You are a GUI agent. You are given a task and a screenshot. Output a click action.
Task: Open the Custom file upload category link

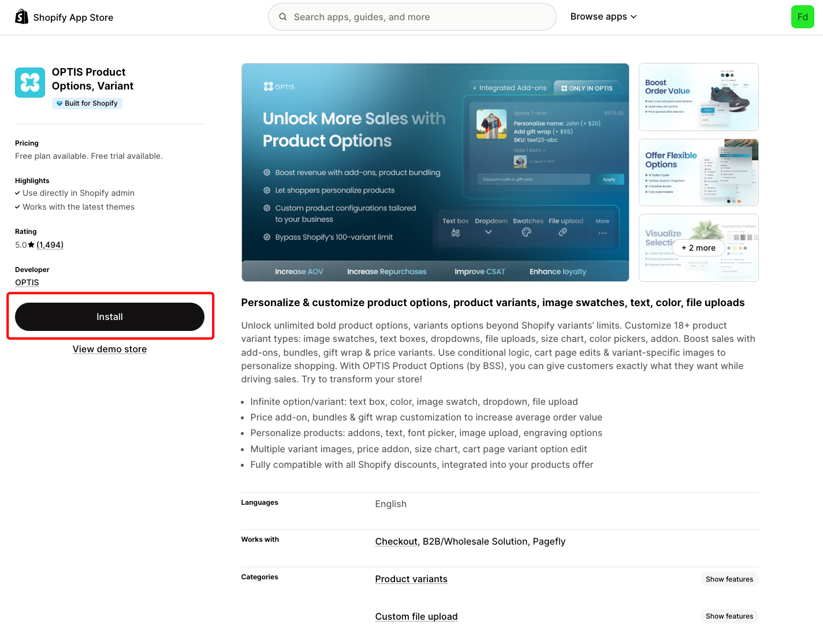[416, 616]
